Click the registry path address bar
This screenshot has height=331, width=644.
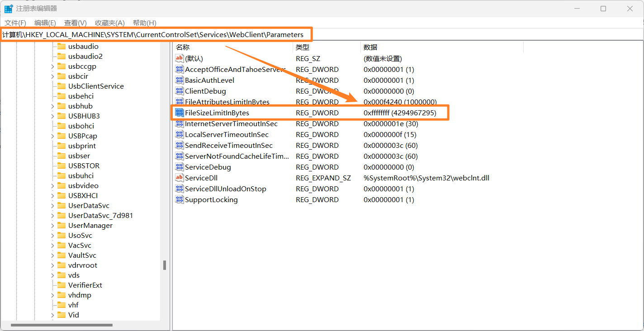coord(322,34)
